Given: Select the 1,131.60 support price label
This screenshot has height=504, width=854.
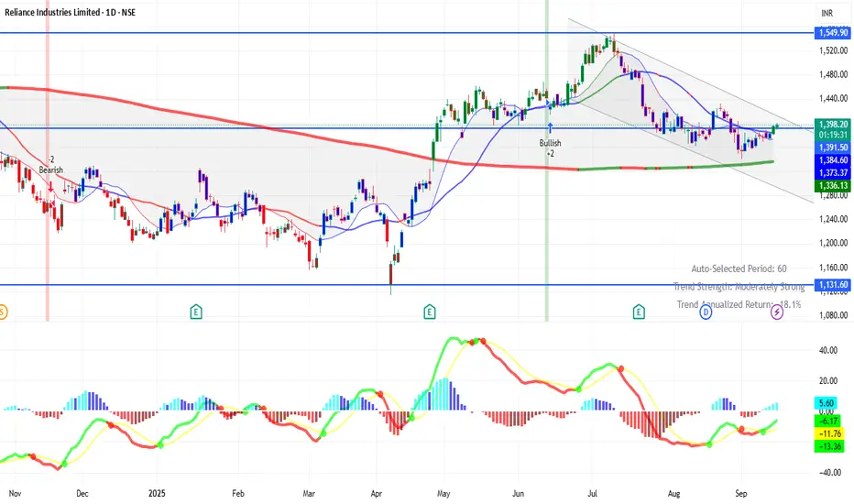Looking at the screenshot, I should click(833, 284).
